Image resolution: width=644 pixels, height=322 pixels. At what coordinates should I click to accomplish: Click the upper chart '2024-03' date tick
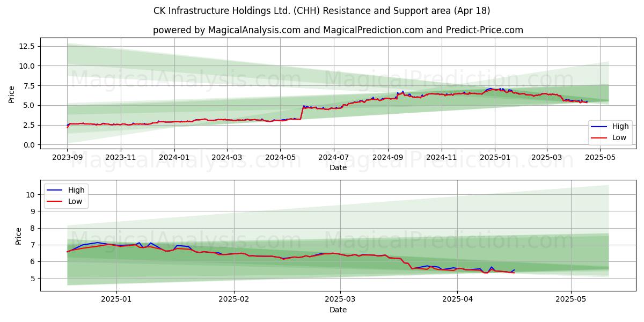tap(226, 158)
